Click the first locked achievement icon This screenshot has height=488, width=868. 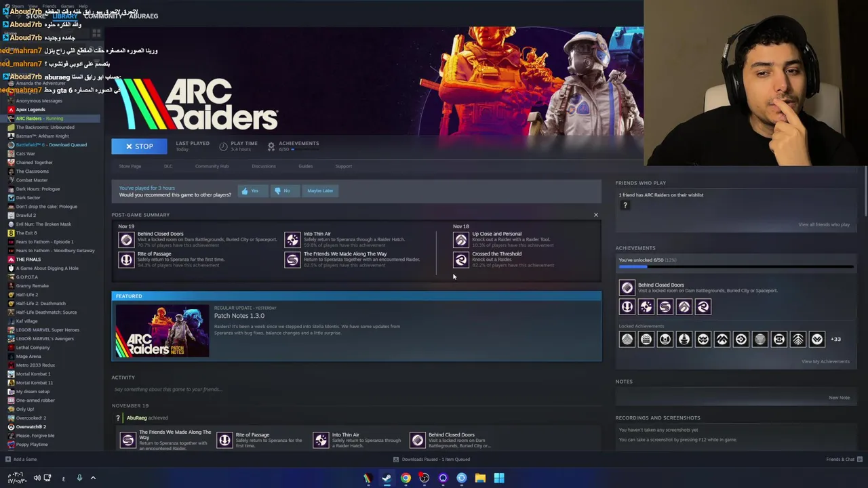pyautogui.click(x=627, y=339)
